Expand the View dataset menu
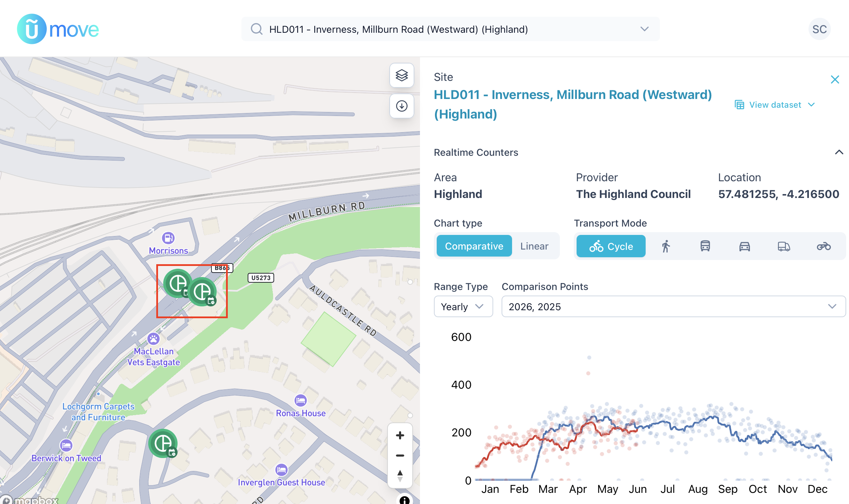This screenshot has width=849, height=504. coord(775,105)
